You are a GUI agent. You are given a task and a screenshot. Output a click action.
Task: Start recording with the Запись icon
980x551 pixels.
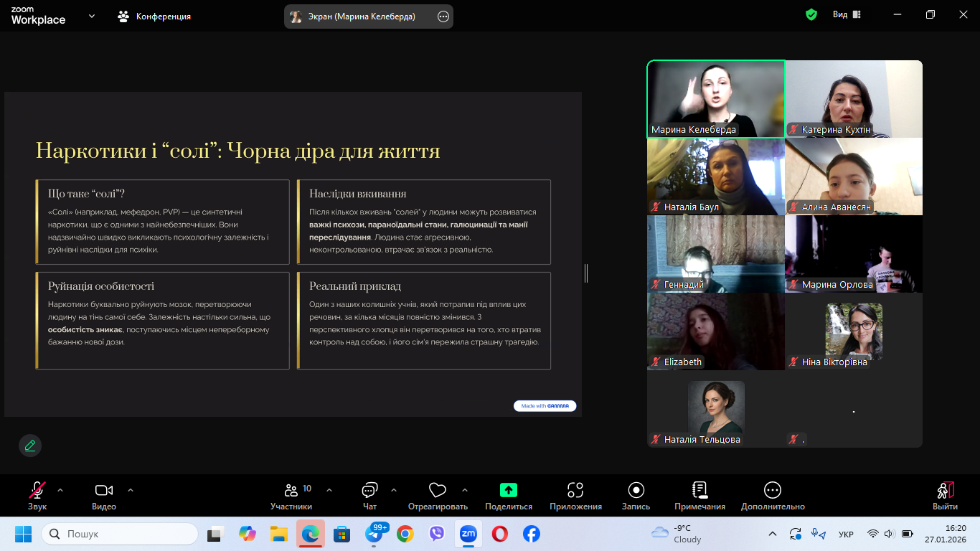636,491
